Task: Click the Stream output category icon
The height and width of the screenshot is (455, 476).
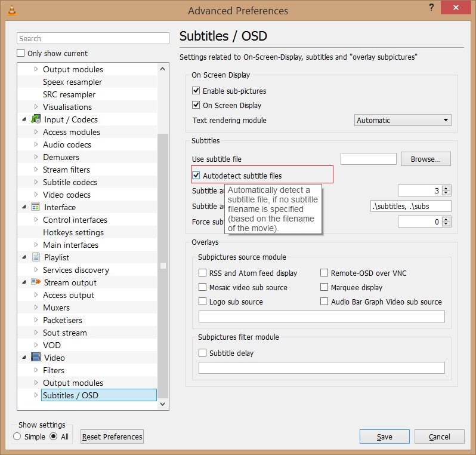Action: [35, 282]
